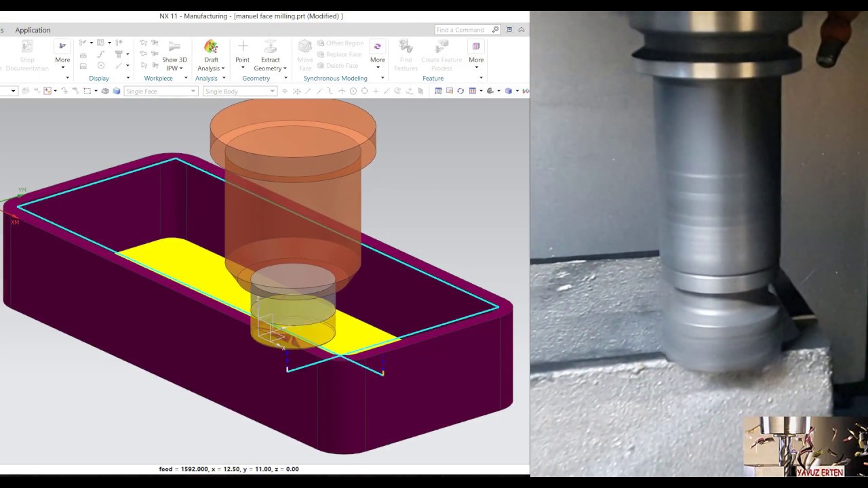Select the Move Face command
868x488 pixels.
305,55
